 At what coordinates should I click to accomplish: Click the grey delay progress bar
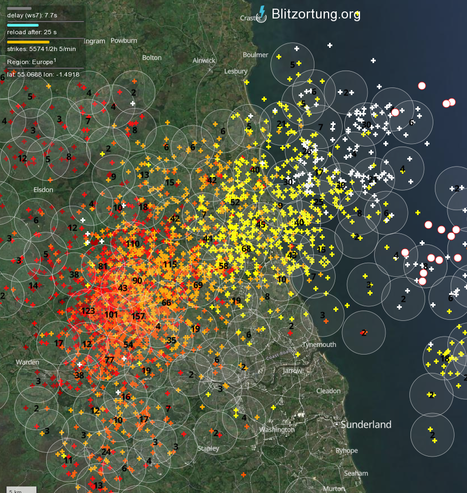(x=19, y=8)
